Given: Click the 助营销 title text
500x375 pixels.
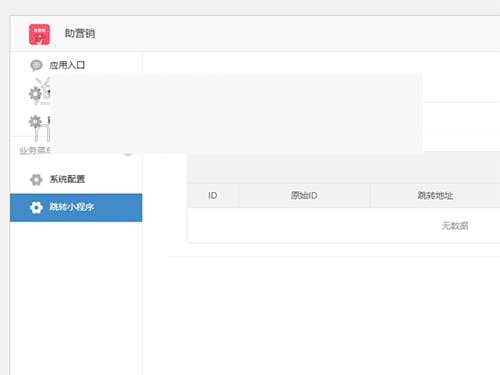Looking at the screenshot, I should 80,33.
